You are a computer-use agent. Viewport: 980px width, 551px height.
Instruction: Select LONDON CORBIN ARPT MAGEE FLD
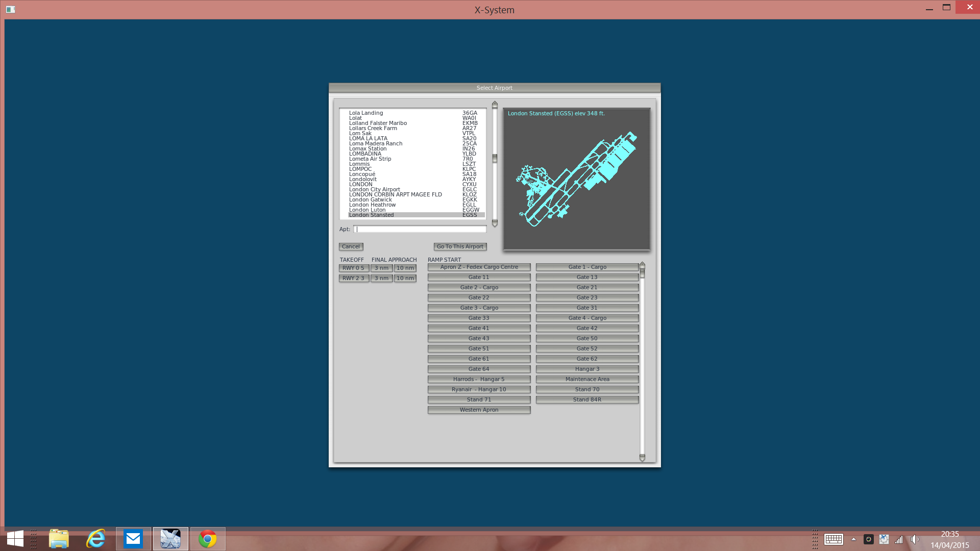416,194
